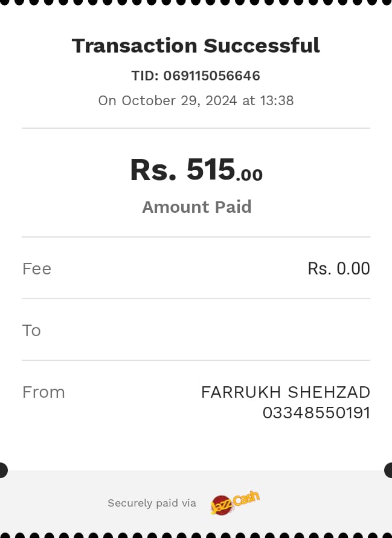Image resolution: width=392 pixels, height=538 pixels.
Task: Click the Amount Paid label
Action: click(196, 207)
